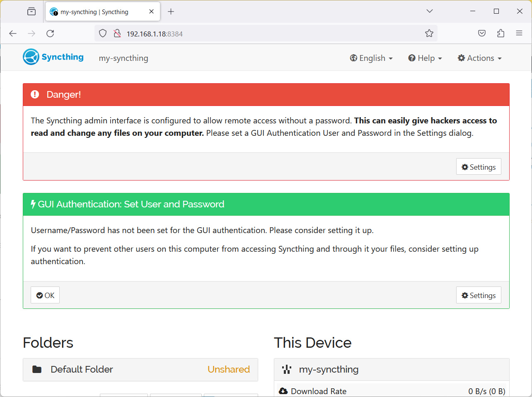Screen dimensions: 532x397
Task: Click Settings button in GUI Authentication panel
Action: [479, 295]
